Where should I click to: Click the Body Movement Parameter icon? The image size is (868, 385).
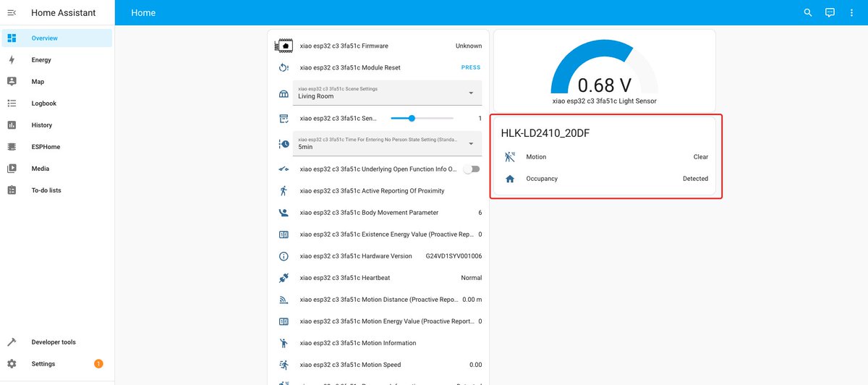(x=284, y=213)
